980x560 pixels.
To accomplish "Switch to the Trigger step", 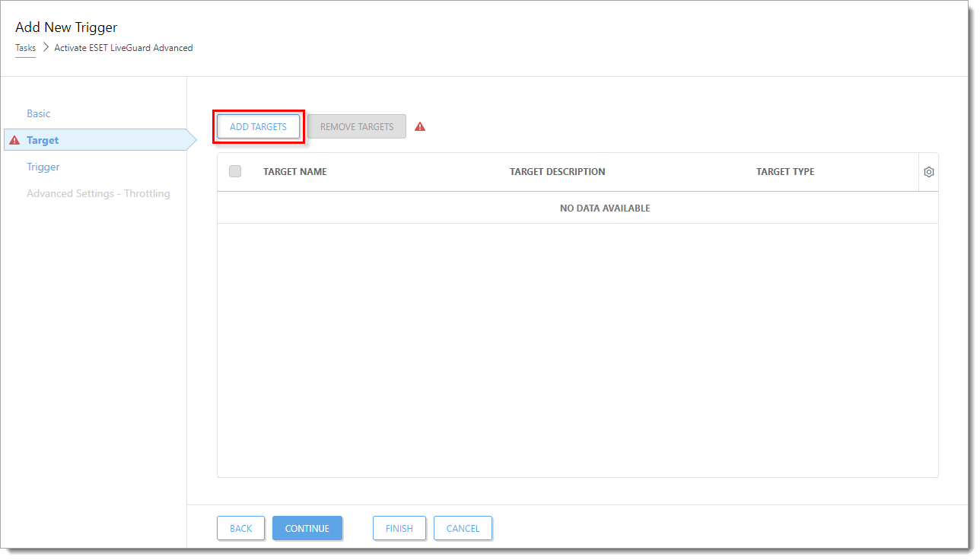I will pos(43,167).
